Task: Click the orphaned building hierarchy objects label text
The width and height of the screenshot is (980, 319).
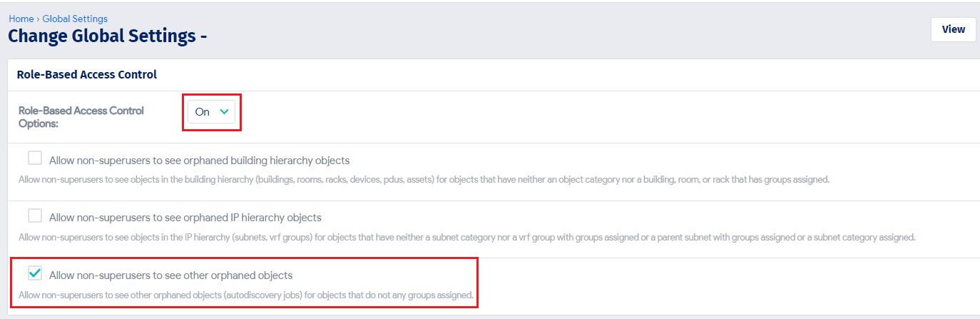Action: point(199,160)
